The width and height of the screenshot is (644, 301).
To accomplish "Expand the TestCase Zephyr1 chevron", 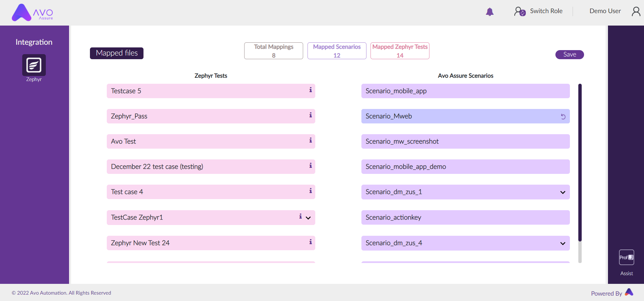I will 308,218.
